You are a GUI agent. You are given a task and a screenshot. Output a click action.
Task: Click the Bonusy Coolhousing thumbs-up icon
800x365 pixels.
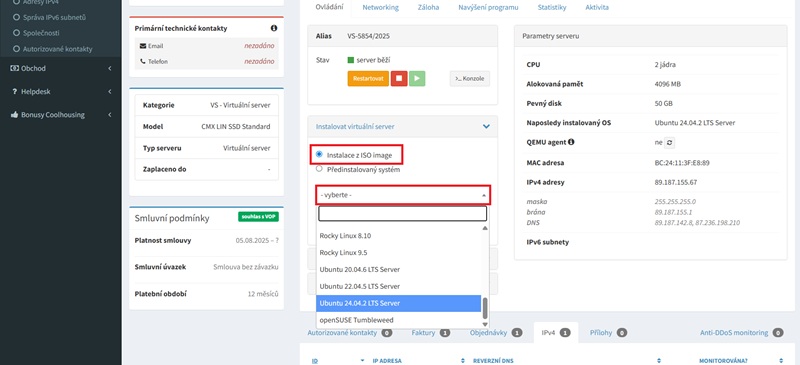point(14,114)
